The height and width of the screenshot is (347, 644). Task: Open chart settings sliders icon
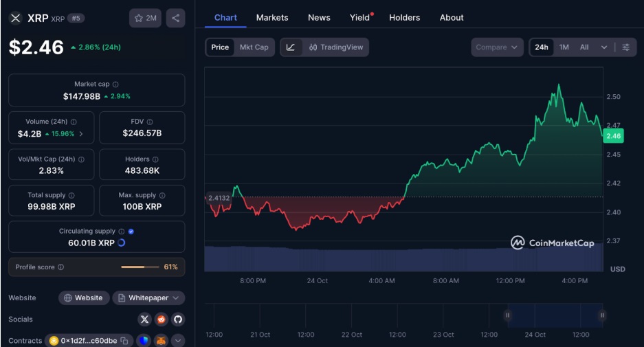pyautogui.click(x=625, y=47)
